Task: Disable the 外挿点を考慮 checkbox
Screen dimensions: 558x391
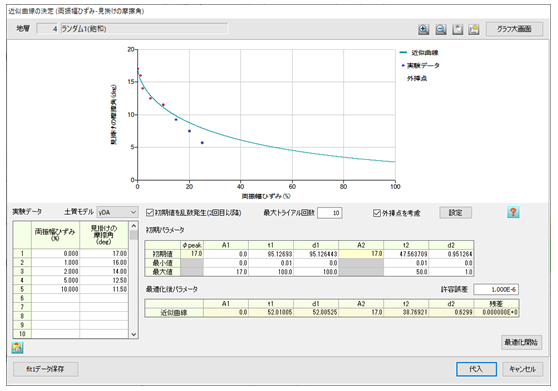Action: [377, 213]
